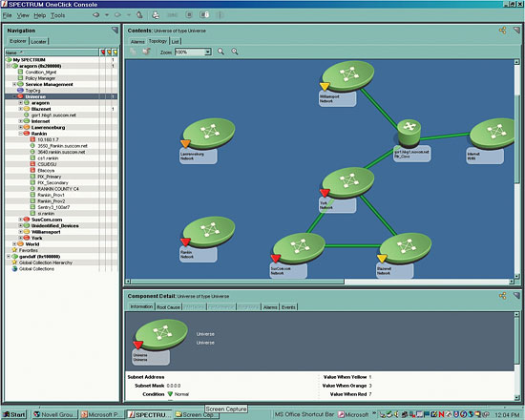The image size is (525, 420).
Task: Click the gsr1 router cylinder icon
Action: click(x=409, y=133)
